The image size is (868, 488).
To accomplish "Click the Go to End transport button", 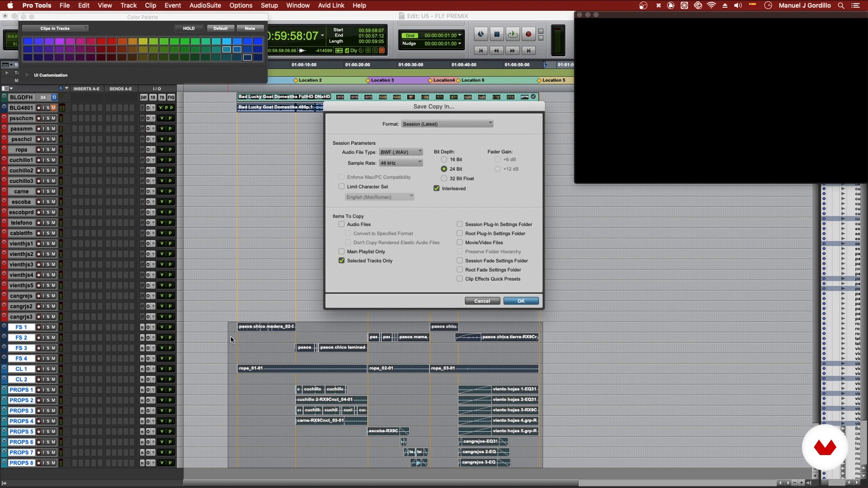I will [528, 51].
